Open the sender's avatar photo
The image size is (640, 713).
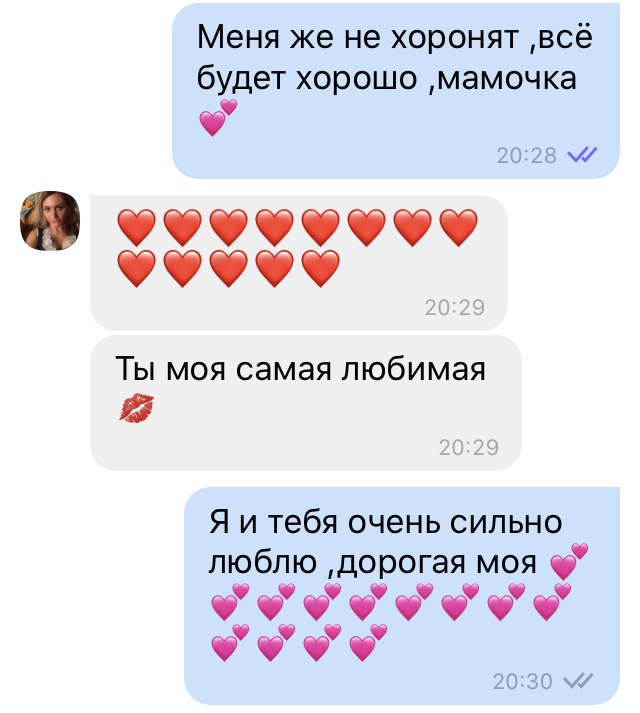click(x=50, y=221)
